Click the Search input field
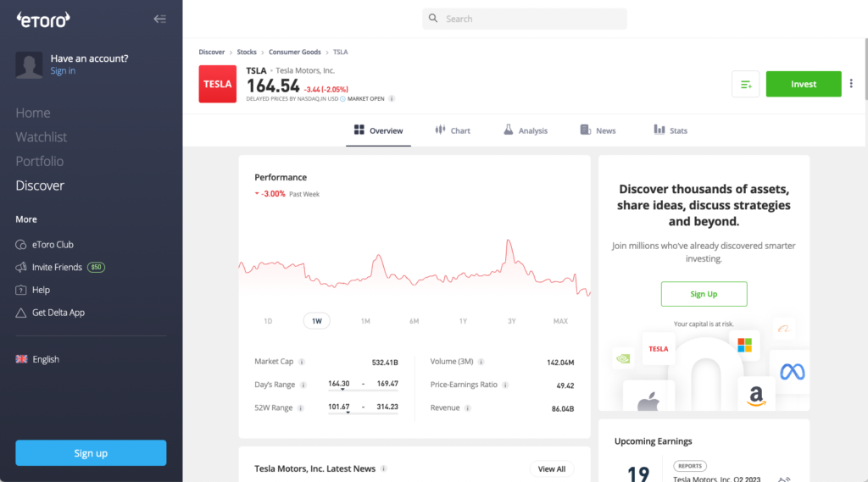 525,19
